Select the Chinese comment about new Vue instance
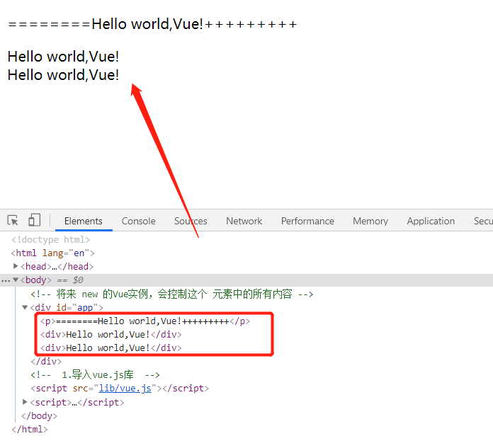 [171, 294]
